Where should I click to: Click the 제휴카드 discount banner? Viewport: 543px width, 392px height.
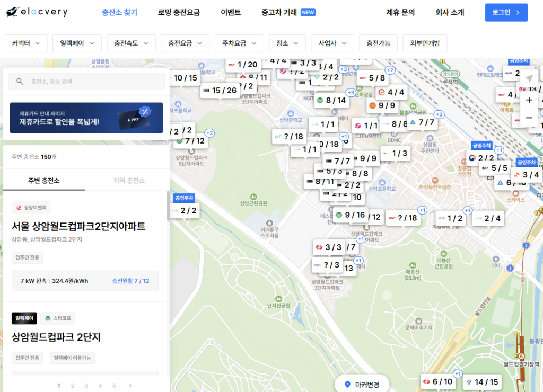(x=86, y=118)
